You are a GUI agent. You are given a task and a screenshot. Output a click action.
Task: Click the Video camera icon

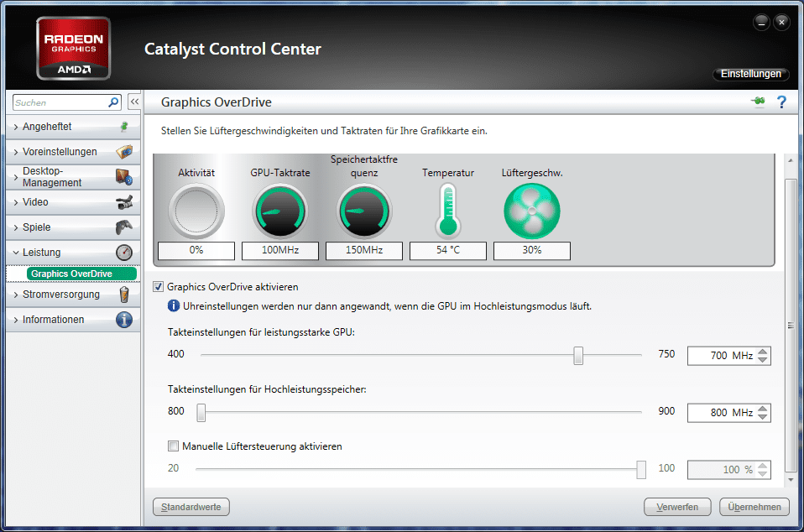click(124, 202)
